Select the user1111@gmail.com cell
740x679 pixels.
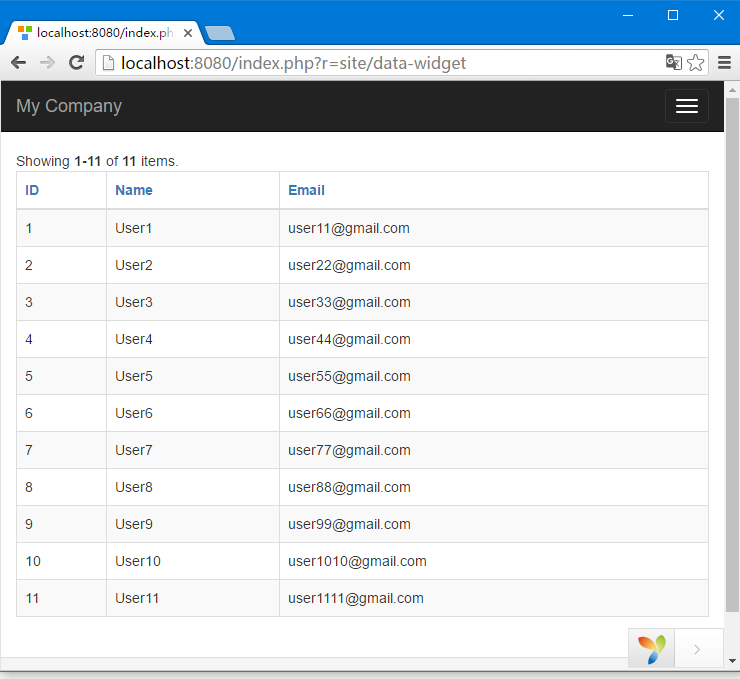click(x=494, y=598)
